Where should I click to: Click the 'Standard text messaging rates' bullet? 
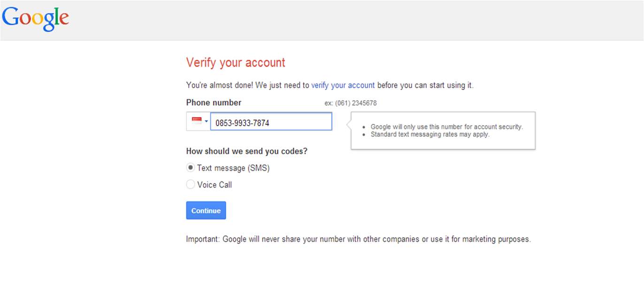pyautogui.click(x=430, y=135)
